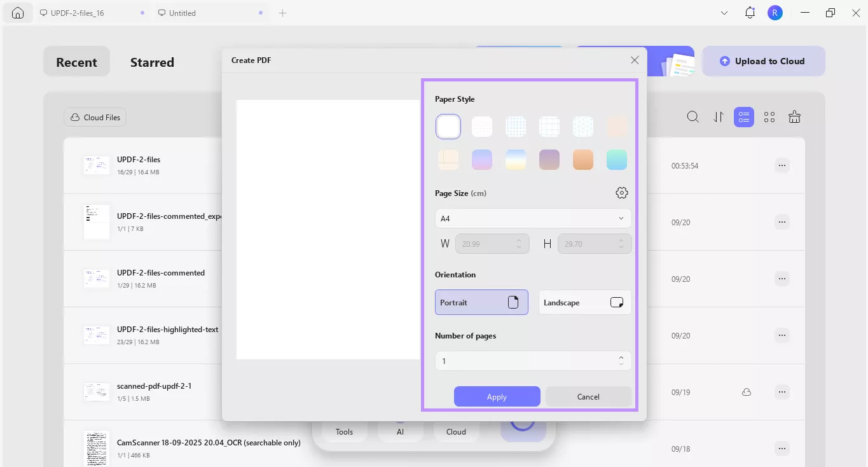The width and height of the screenshot is (868, 467).
Task: Open the tab overflow chevron dropdown
Action: pos(724,12)
